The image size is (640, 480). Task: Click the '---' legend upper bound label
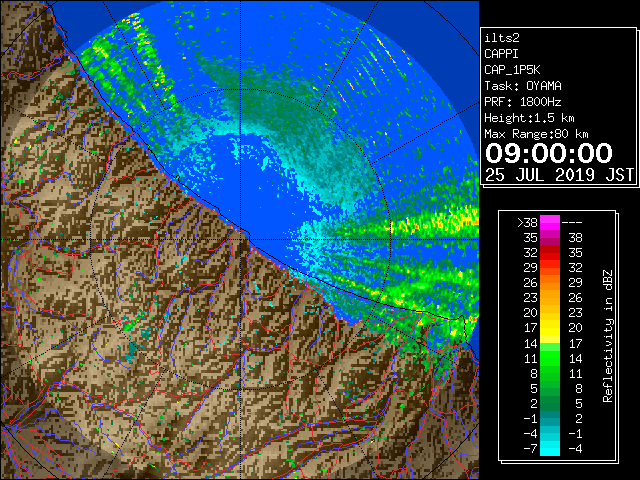[572, 222]
